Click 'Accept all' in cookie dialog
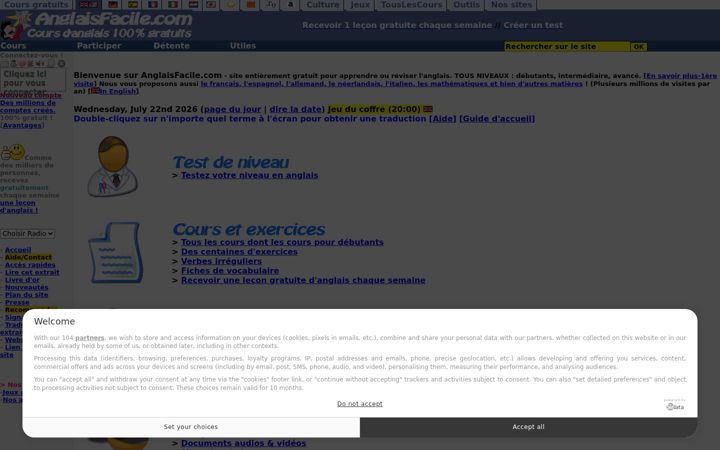This screenshot has width=720, height=450. tap(529, 427)
